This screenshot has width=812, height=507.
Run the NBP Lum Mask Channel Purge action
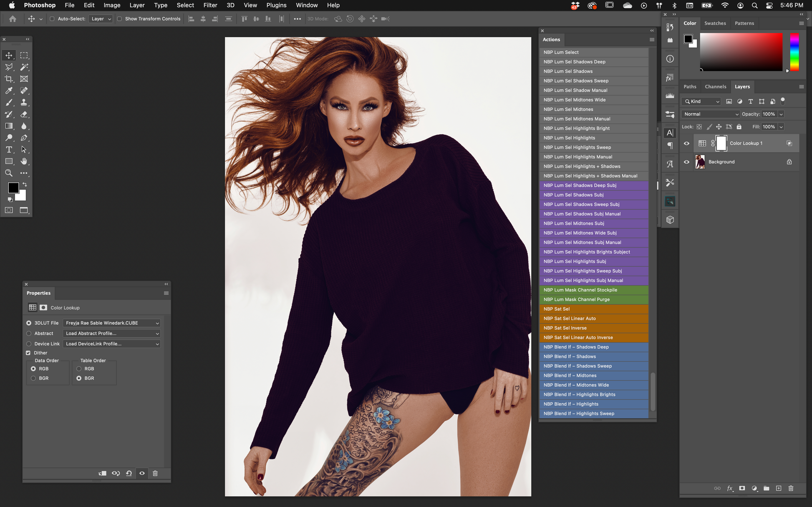(594, 299)
